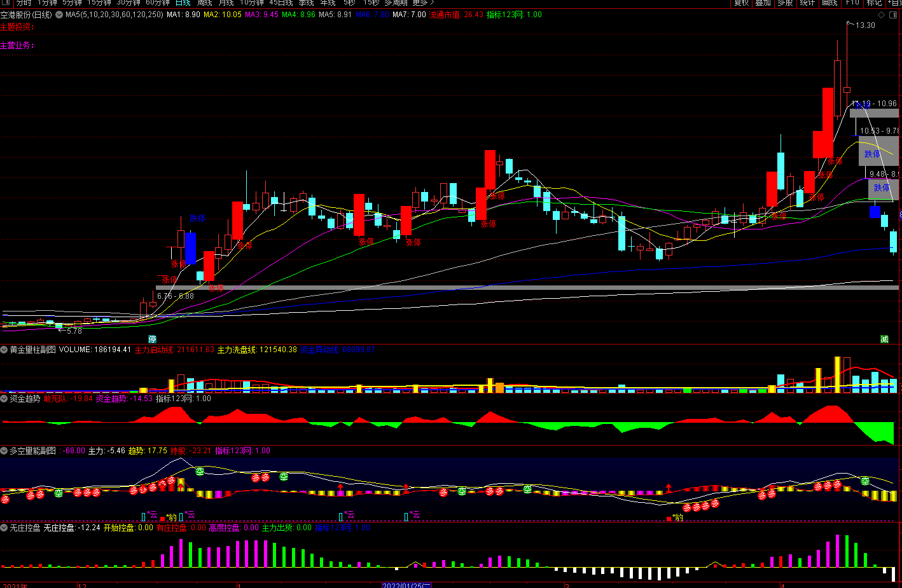This screenshot has width=902, height=588.
Task: Click the MA7: 7.00 value
Action: coord(410,15)
